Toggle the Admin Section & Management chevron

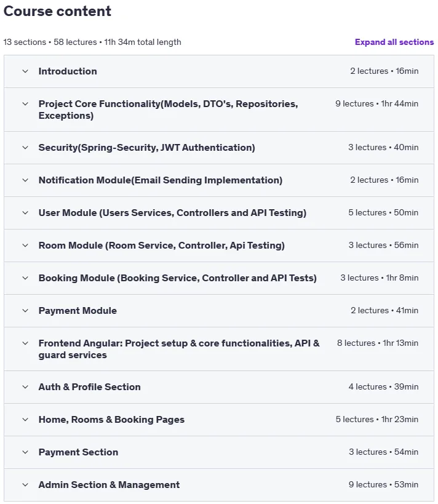pyautogui.click(x=25, y=485)
